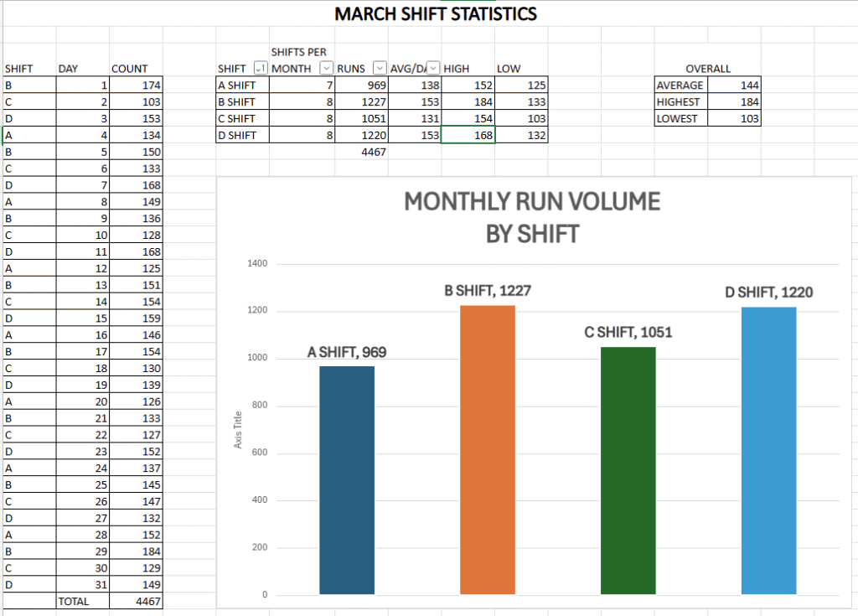This screenshot has height=616, width=858.
Task: Open the SHIFT column filter dropdown
Action: click(260, 69)
